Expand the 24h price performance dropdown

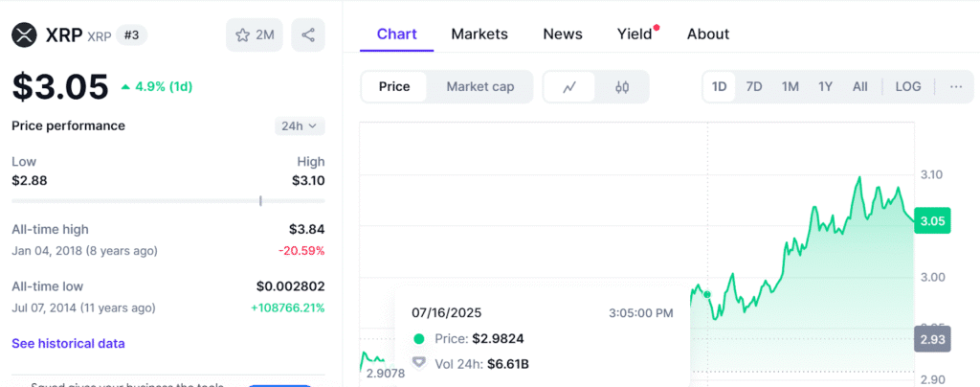tap(300, 125)
